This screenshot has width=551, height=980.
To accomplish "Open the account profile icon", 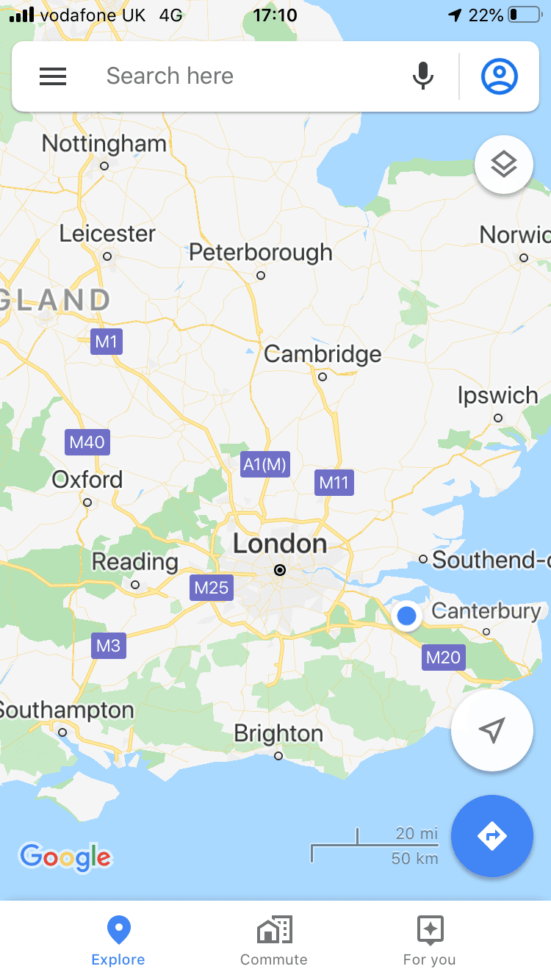I will 500,76.
